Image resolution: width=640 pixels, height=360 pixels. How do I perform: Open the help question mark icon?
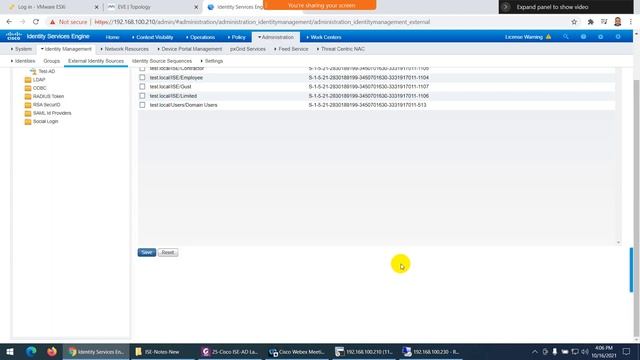tap(583, 37)
